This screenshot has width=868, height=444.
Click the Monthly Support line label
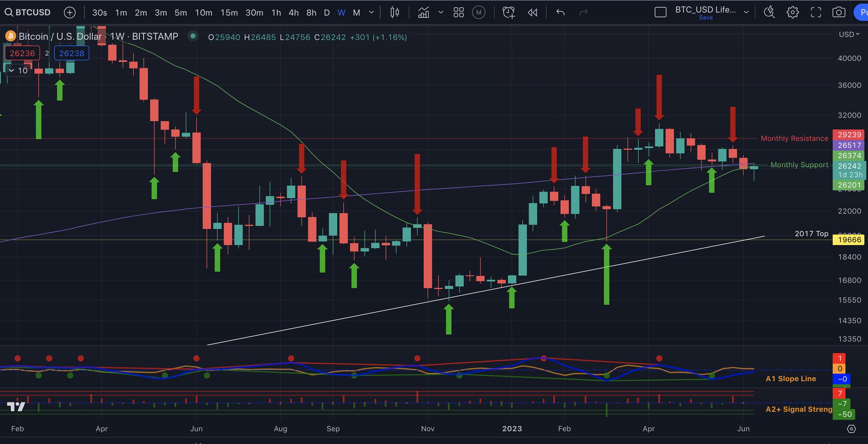pyautogui.click(x=799, y=164)
